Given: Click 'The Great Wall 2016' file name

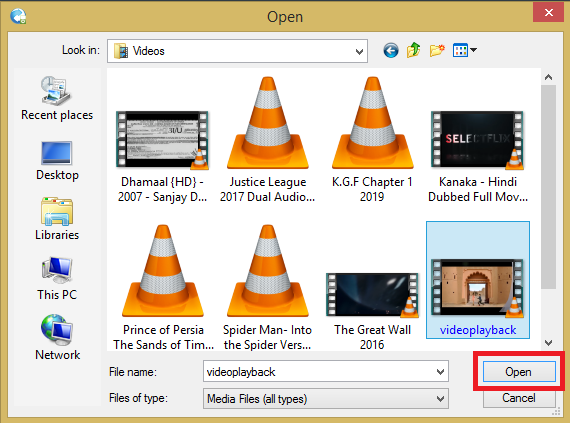Looking at the screenshot, I should (x=372, y=337).
